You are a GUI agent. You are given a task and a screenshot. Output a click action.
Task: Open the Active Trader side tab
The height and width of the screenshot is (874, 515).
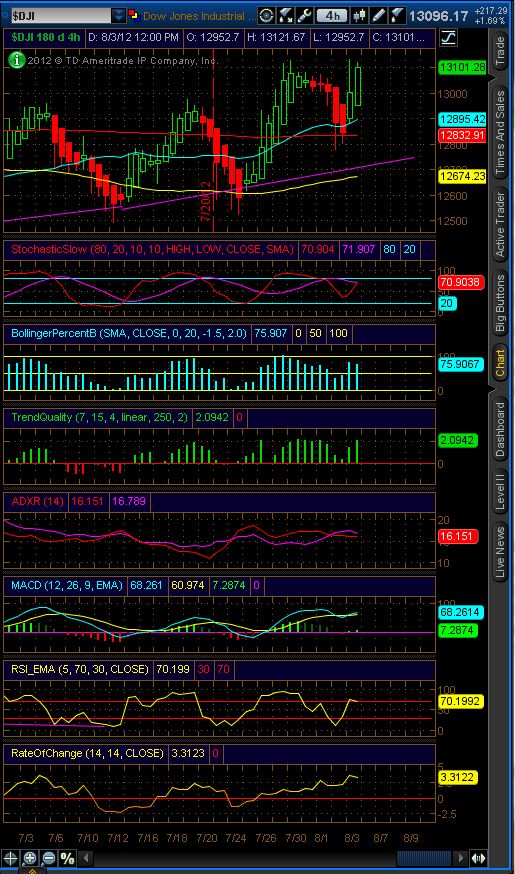(501, 225)
